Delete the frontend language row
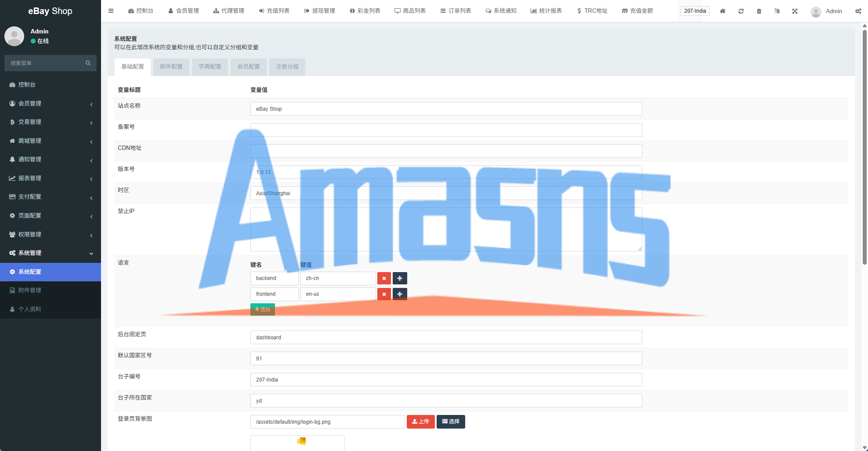Screen dimensions: 868x451 [x=384, y=294]
